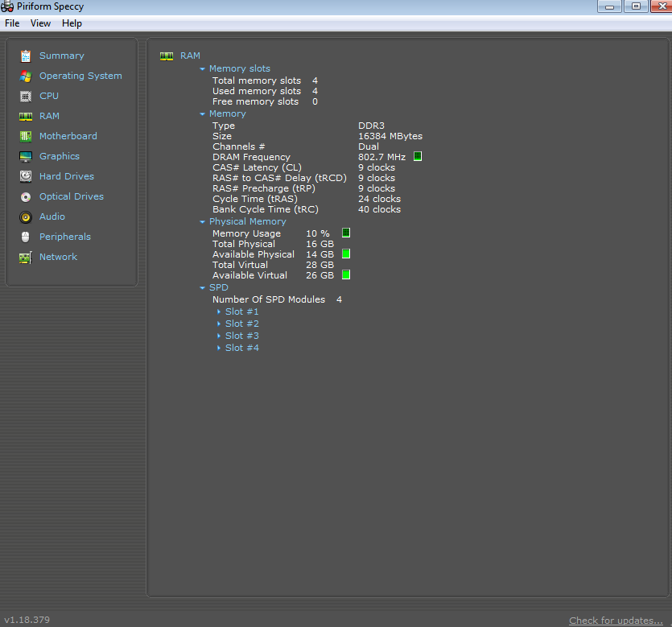Image resolution: width=672 pixels, height=627 pixels.
Task: Click the Physical Memory heading text
Action: (248, 221)
